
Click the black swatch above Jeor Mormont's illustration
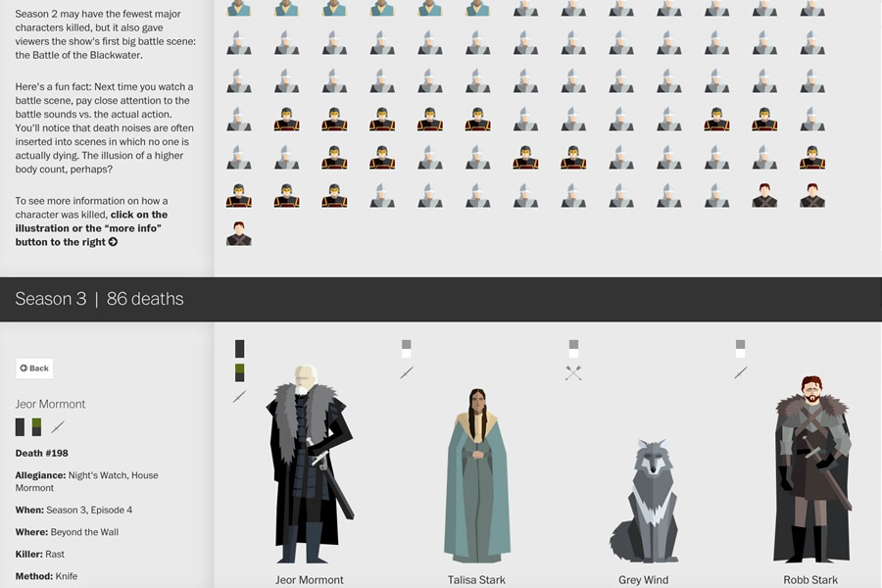point(240,349)
